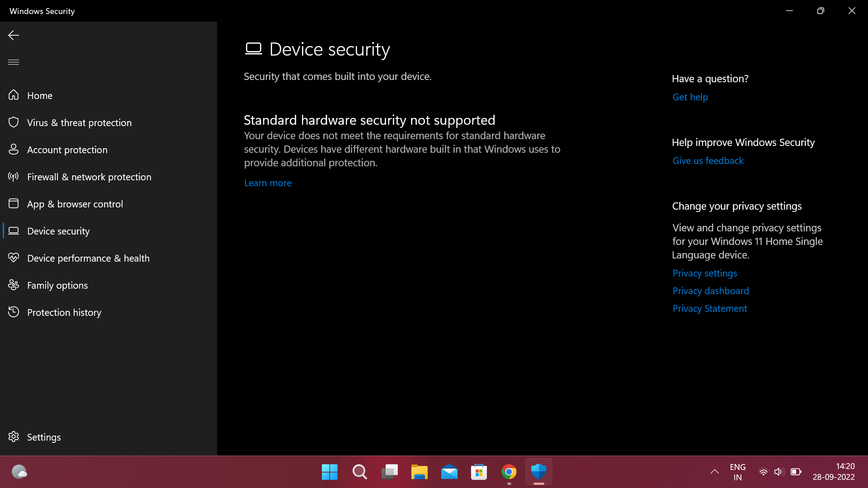Click the back arrow icon

(14, 35)
